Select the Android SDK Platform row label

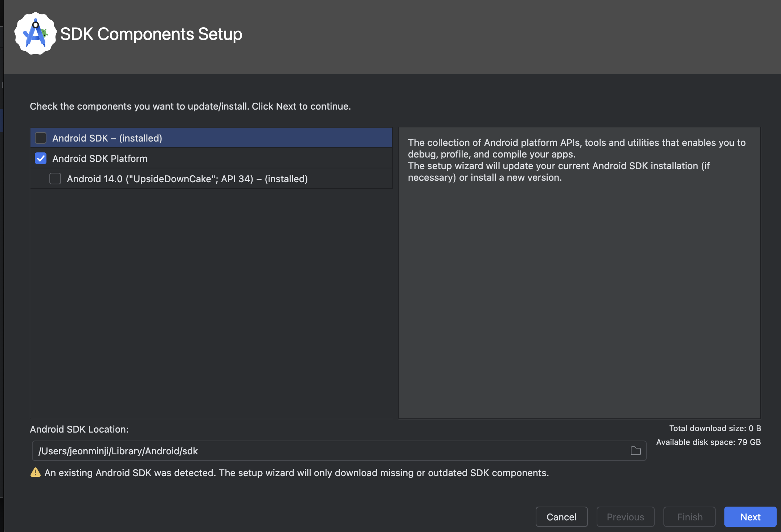(100, 159)
